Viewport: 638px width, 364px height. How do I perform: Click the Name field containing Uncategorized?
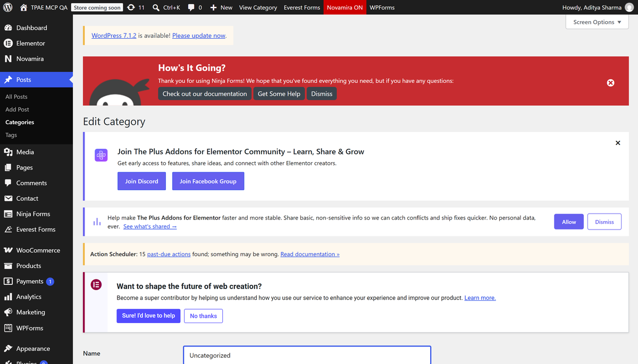(x=307, y=355)
